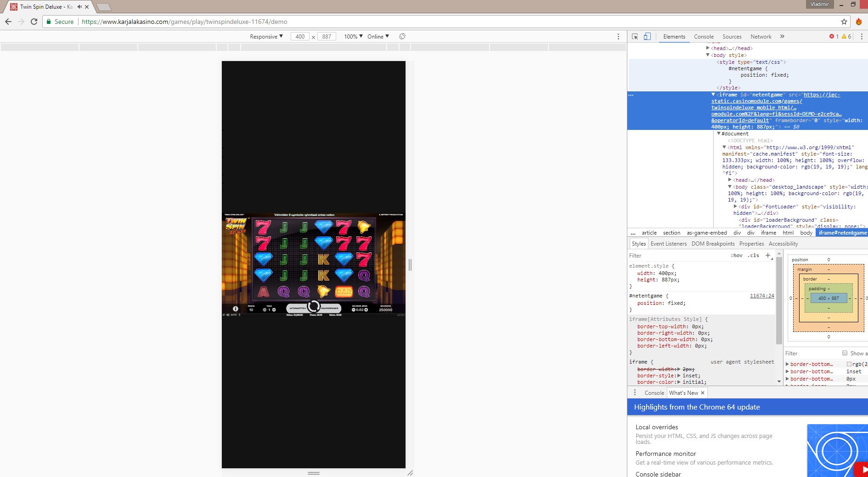Bookmark page with star icon
The height and width of the screenshot is (477, 868).
tap(844, 22)
